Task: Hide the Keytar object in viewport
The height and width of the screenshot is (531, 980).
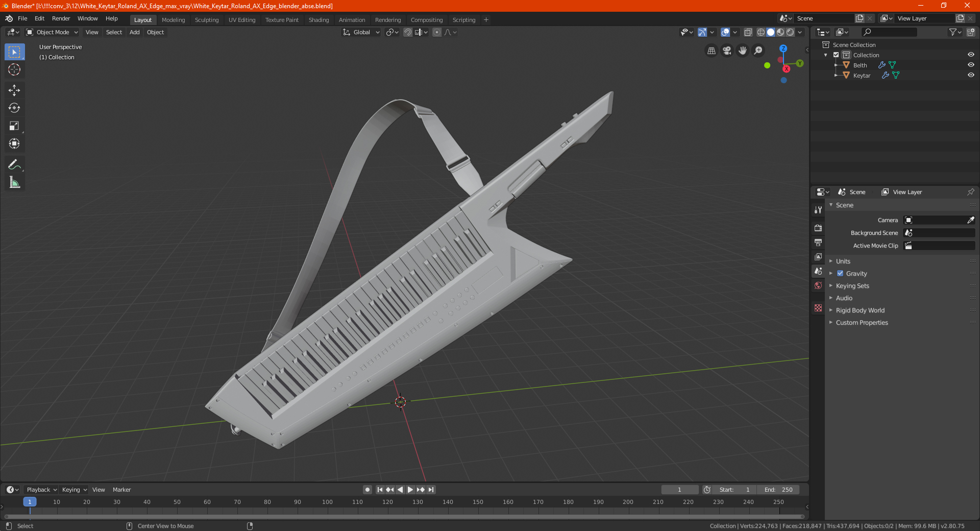Action: [971, 75]
